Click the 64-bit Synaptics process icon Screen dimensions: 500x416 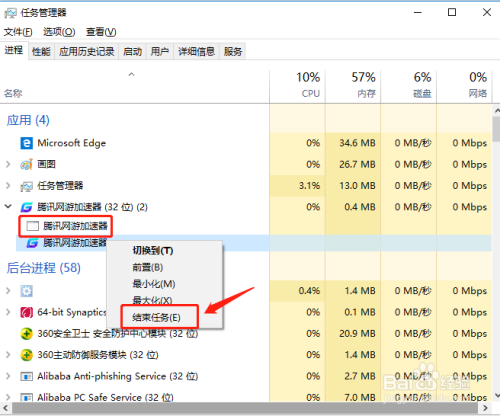(x=26, y=312)
